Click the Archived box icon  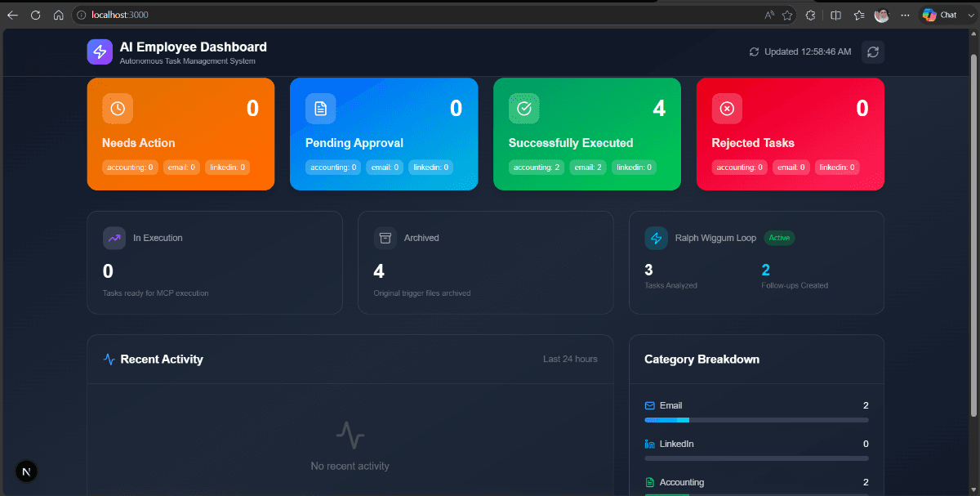pyautogui.click(x=385, y=238)
